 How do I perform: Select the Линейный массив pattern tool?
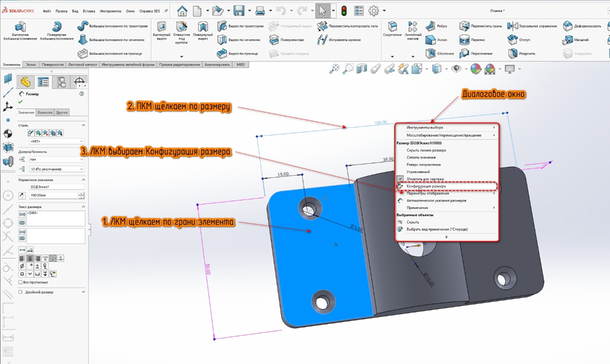click(413, 31)
